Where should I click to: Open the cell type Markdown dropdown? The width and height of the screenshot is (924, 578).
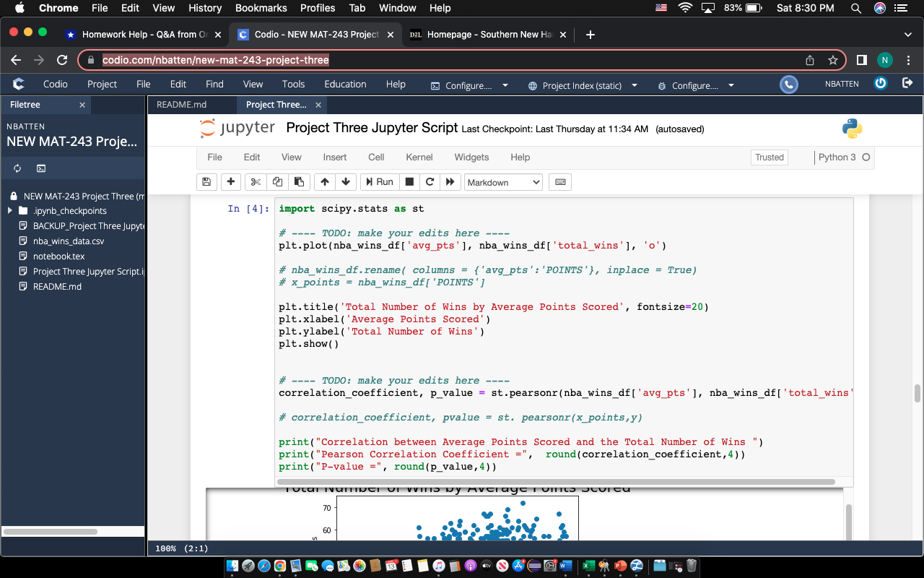coord(503,182)
